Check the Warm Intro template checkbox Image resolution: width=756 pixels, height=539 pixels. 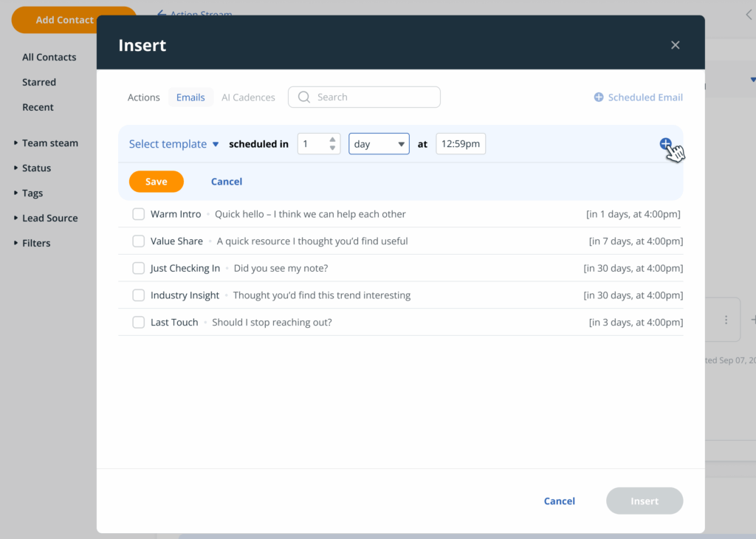pos(138,213)
